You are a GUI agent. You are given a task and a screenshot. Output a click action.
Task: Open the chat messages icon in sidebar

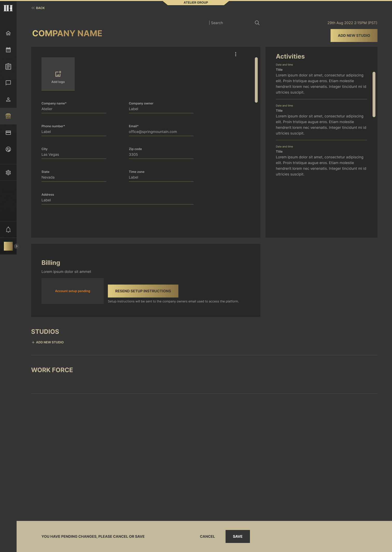tap(8, 83)
